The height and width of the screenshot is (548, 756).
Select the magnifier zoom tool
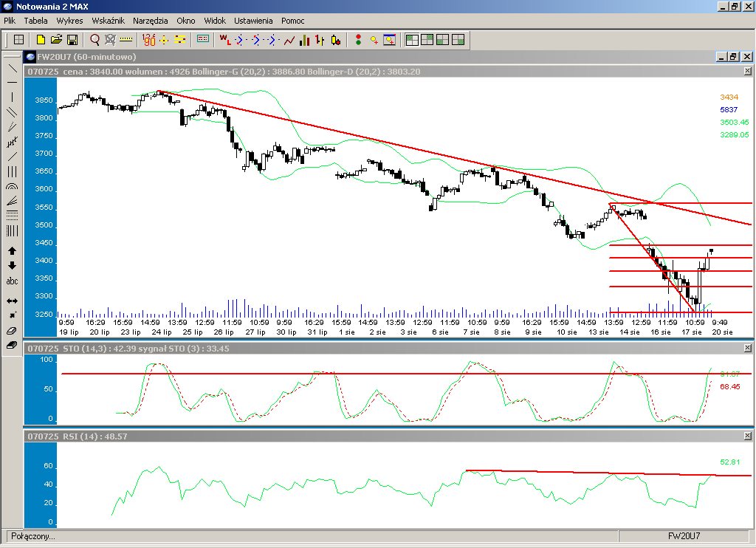tap(95, 39)
